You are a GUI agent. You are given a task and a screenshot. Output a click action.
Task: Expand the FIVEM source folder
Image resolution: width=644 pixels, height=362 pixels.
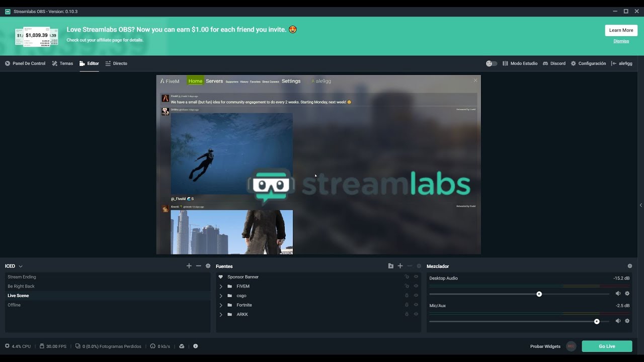221,287
